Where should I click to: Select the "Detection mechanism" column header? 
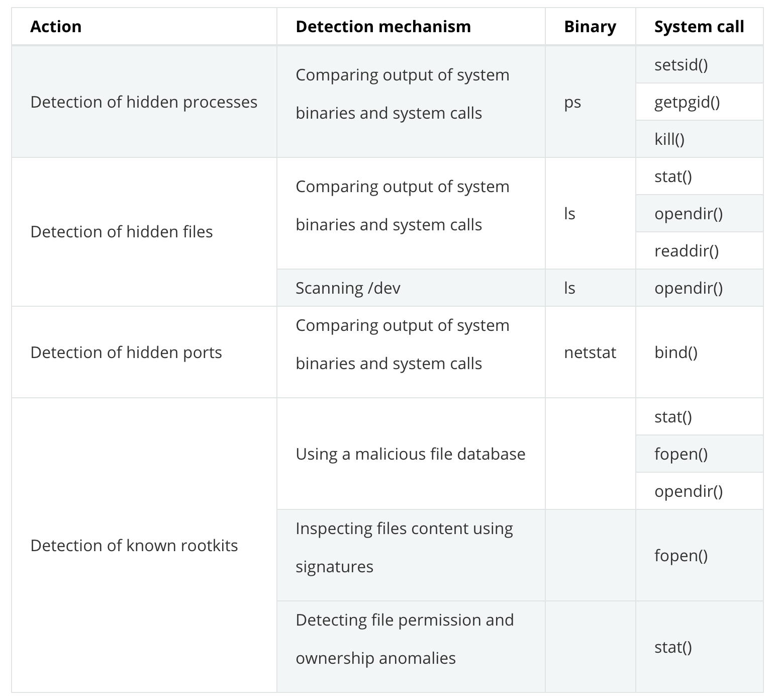[x=383, y=27]
